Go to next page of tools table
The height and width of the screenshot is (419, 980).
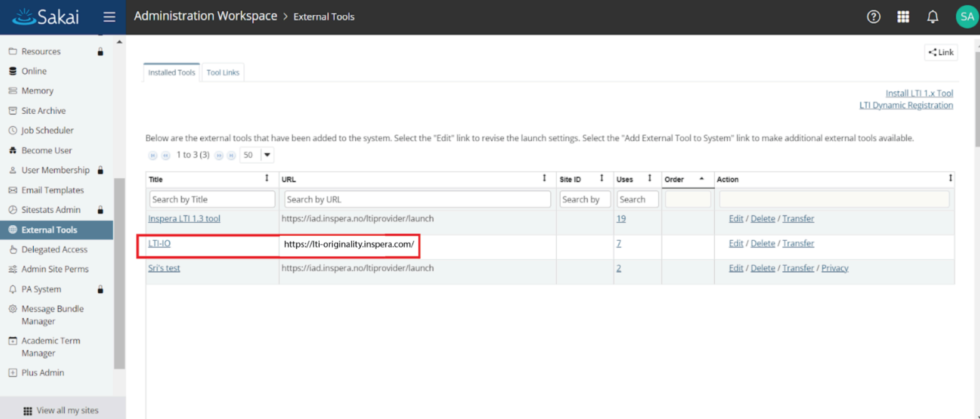tap(219, 155)
